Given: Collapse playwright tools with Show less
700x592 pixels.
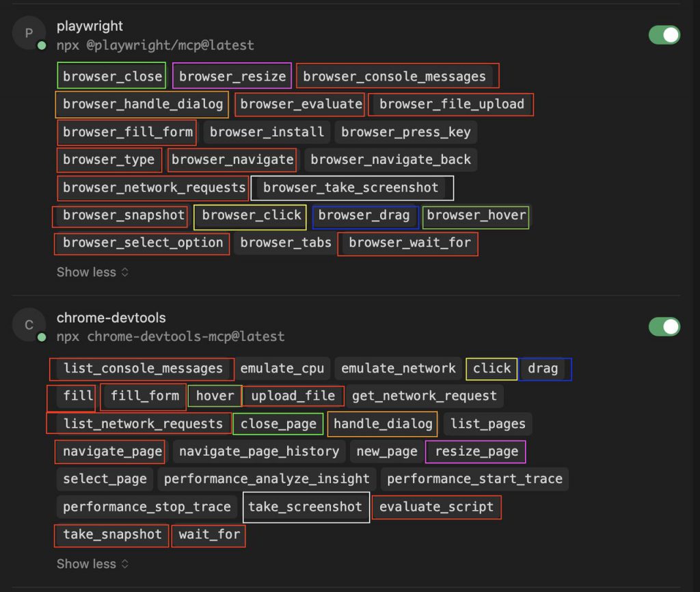Looking at the screenshot, I should tap(92, 272).
